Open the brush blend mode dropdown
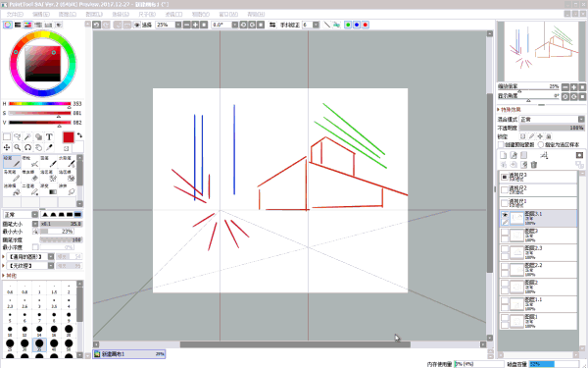 point(35,214)
